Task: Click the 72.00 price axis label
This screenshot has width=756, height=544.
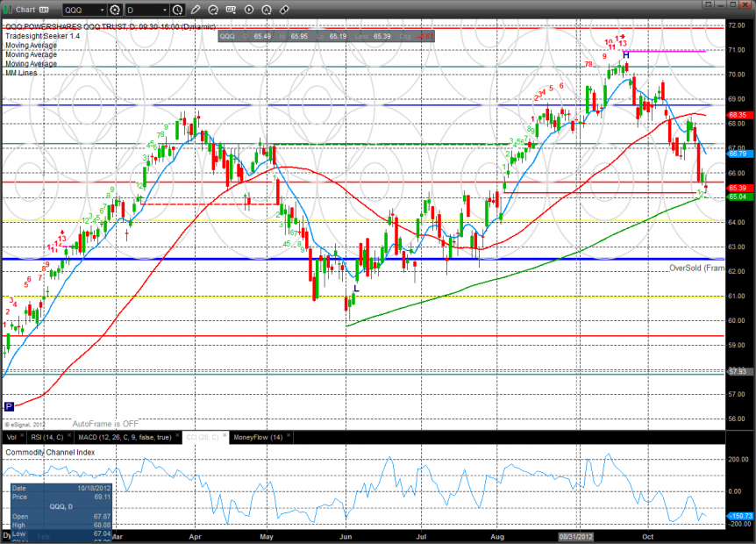Action: (x=737, y=25)
